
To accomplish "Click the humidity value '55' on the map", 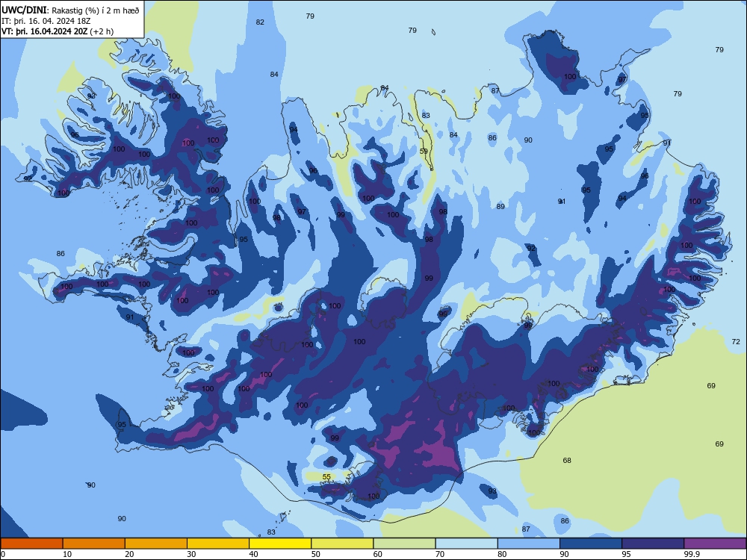I will (326, 476).
